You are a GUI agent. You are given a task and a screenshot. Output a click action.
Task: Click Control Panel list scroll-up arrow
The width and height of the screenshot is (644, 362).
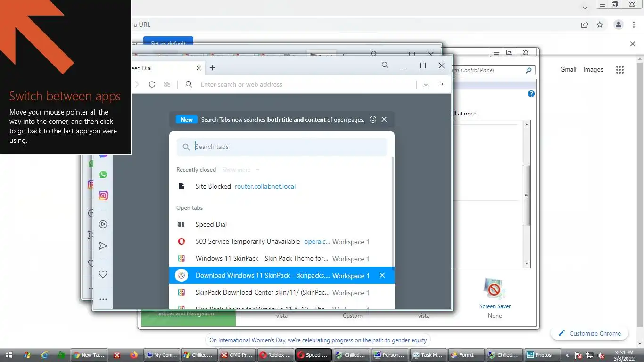pyautogui.click(x=527, y=124)
